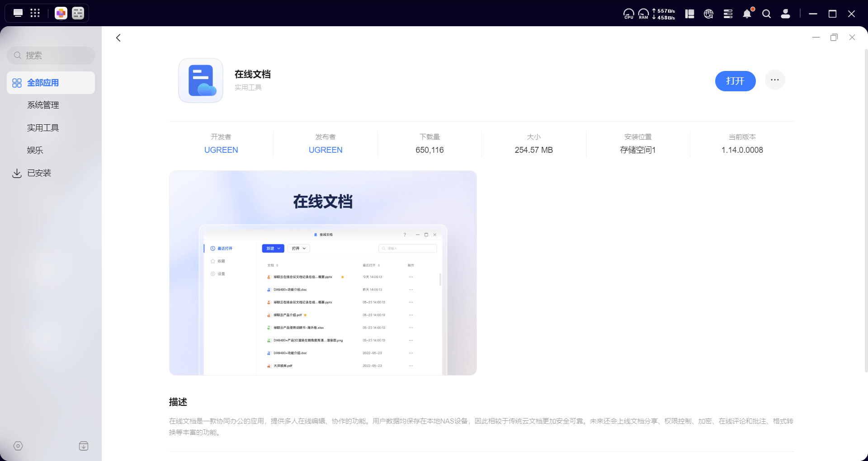868x461 pixels.
Task: Click the search magnifier in top bar
Action: pos(766,14)
